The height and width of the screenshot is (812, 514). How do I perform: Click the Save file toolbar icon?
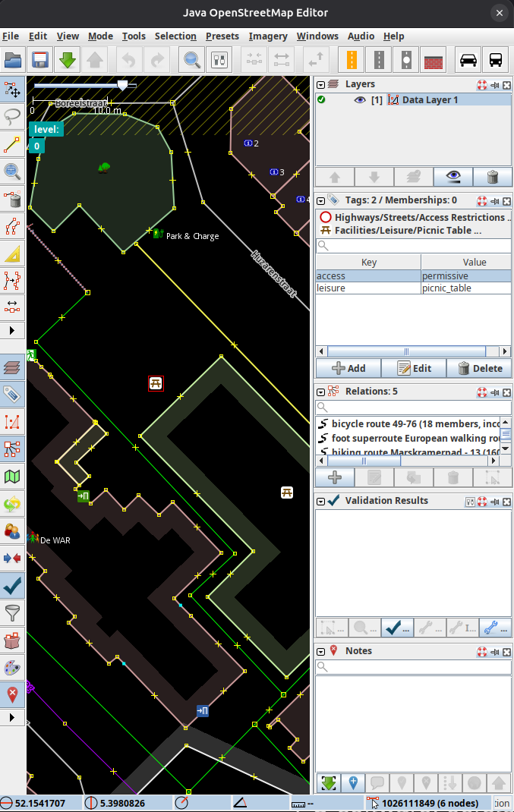coord(40,60)
